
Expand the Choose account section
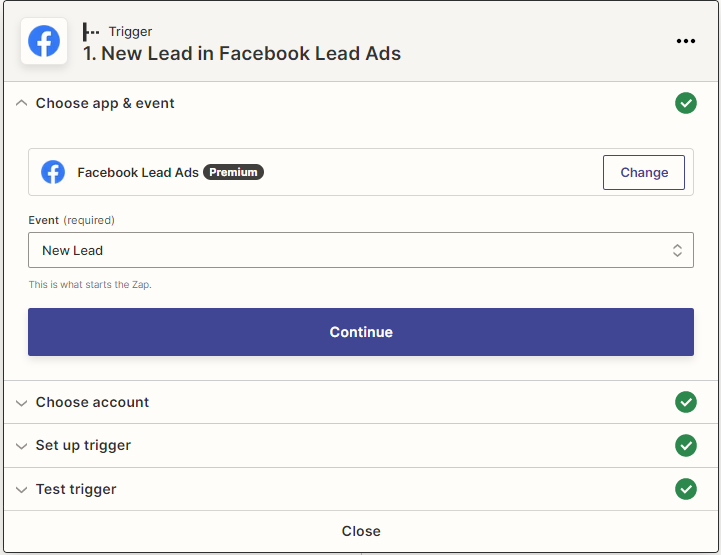[21, 403]
